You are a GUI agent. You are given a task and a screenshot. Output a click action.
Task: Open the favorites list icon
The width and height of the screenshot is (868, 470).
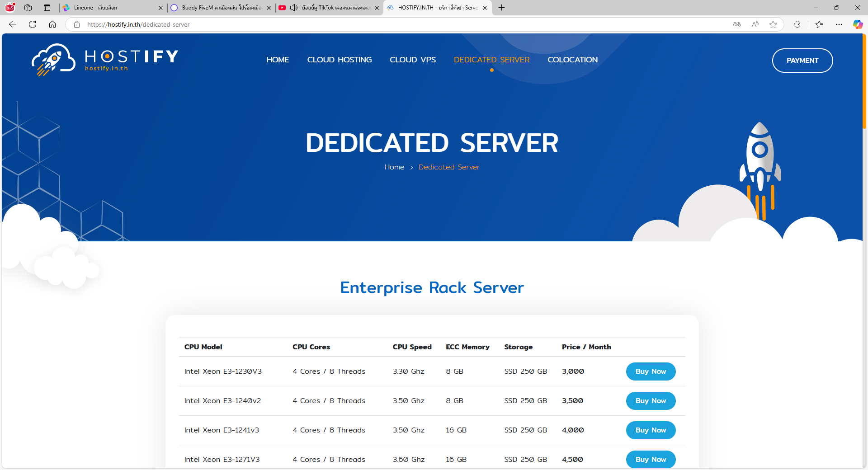[819, 24]
